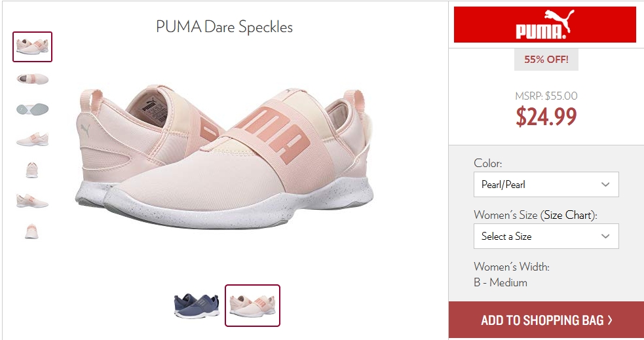Click Add to Shopping Bag button
The image size is (644, 340).
click(x=546, y=320)
